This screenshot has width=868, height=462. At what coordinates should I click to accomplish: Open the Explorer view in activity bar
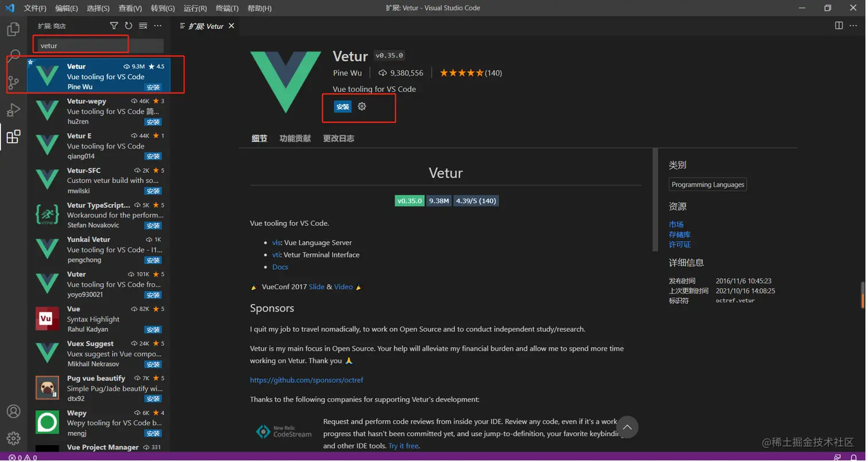click(x=13, y=29)
